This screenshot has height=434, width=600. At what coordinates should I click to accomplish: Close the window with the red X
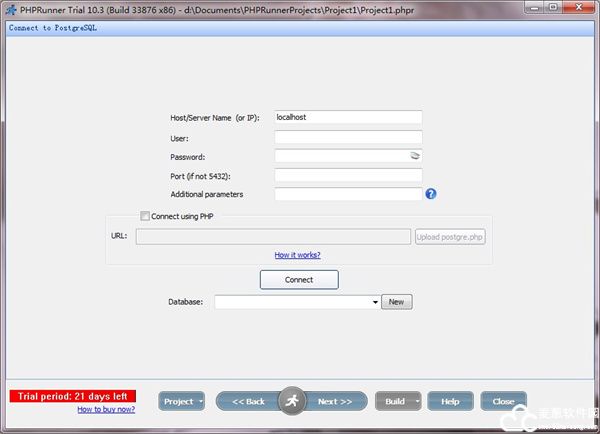click(579, 8)
